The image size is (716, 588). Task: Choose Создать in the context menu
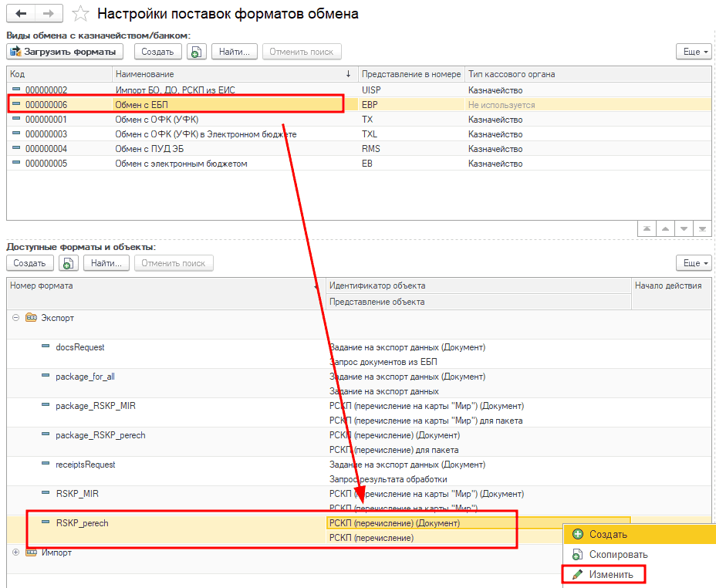[608, 534]
